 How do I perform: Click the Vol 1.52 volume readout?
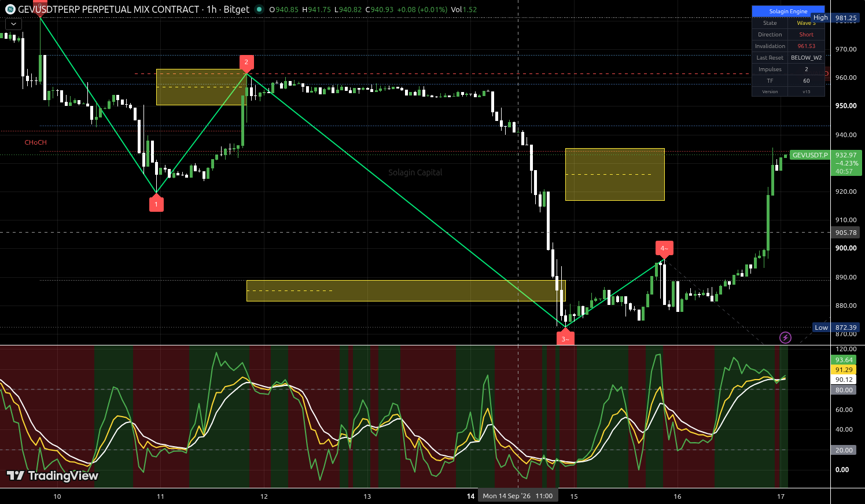tap(464, 9)
